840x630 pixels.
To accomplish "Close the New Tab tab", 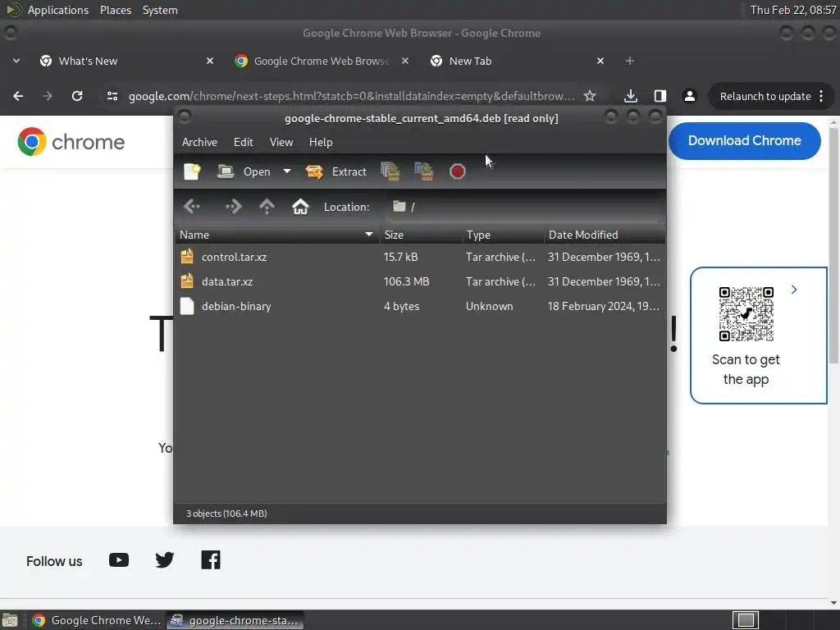I will pos(600,61).
